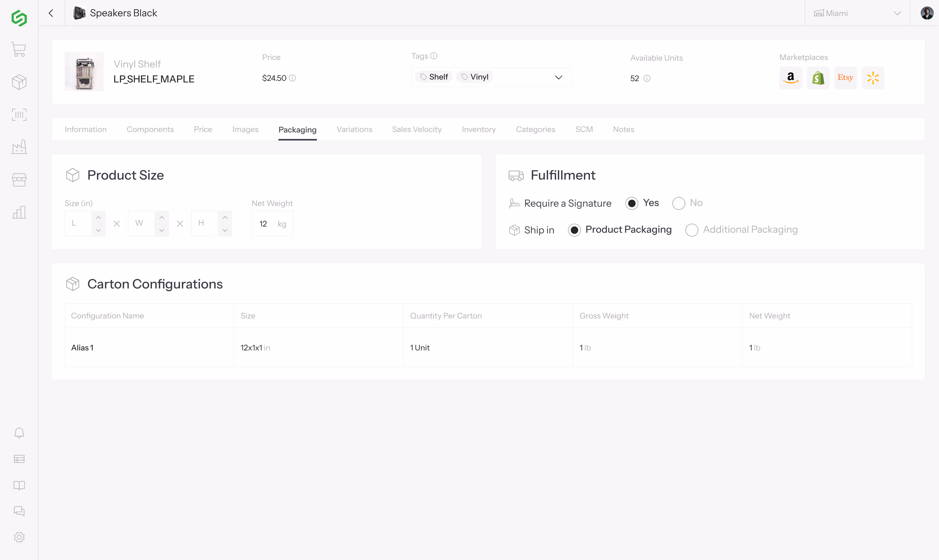Switch to the Sales Velocity tab
Viewport: 939px width, 560px height.
click(417, 129)
